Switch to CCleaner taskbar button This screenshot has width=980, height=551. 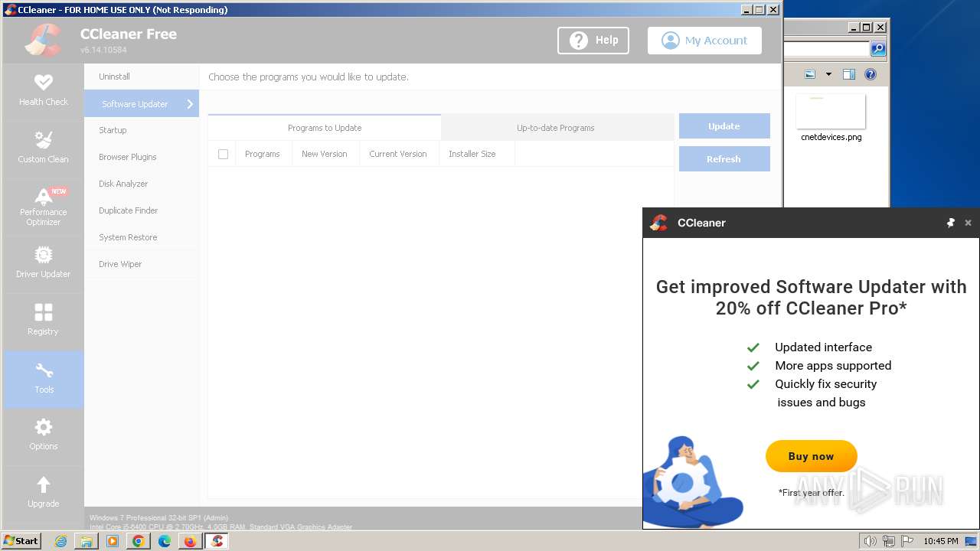tap(217, 541)
